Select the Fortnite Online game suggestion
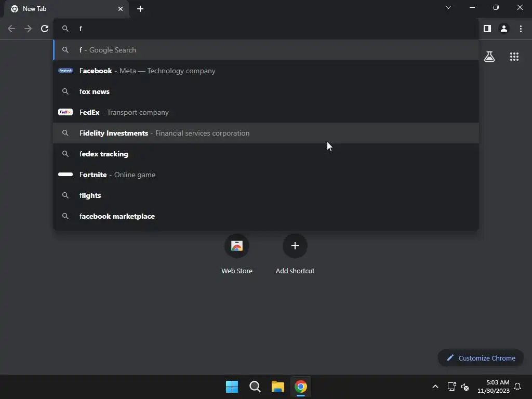 pos(266,175)
